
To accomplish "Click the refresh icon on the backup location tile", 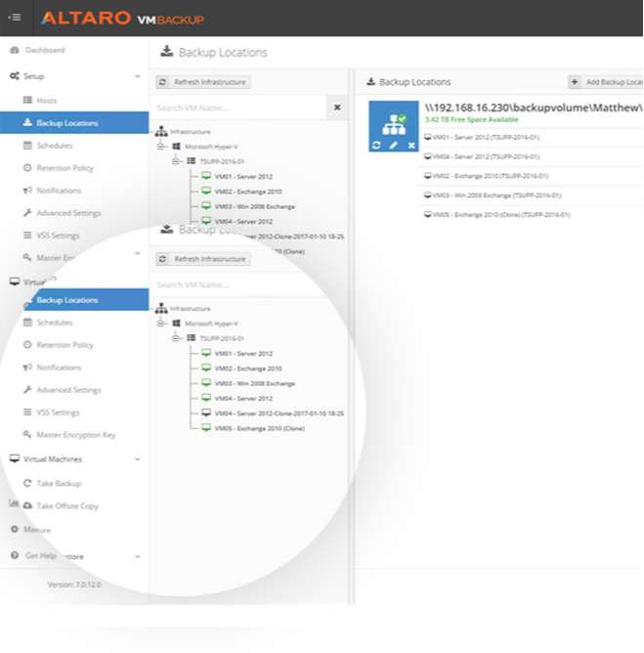I will [376, 145].
